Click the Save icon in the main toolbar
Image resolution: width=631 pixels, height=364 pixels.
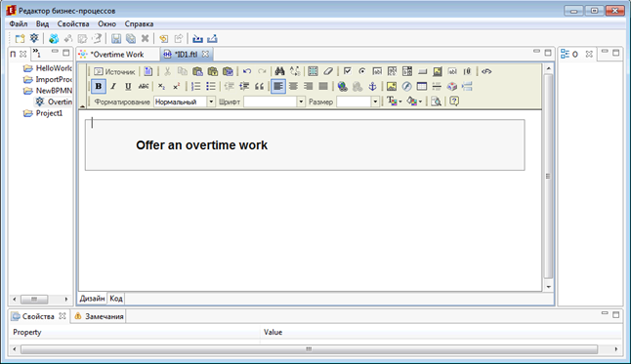(116, 39)
